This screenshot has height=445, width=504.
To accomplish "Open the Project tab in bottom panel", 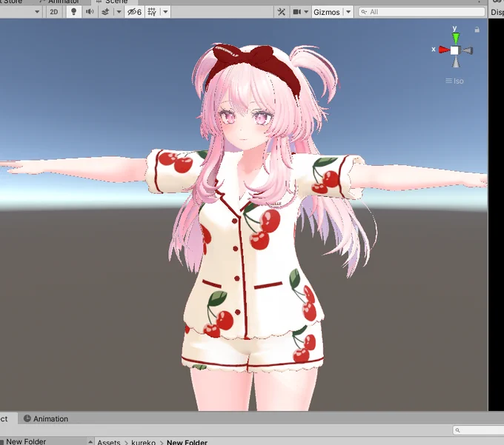I will 7,418.
